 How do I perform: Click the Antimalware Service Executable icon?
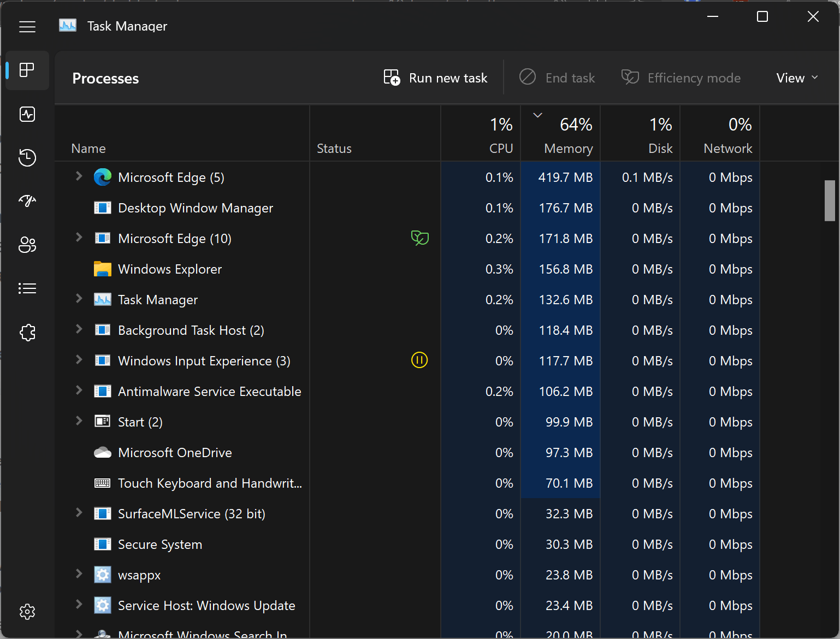103,391
